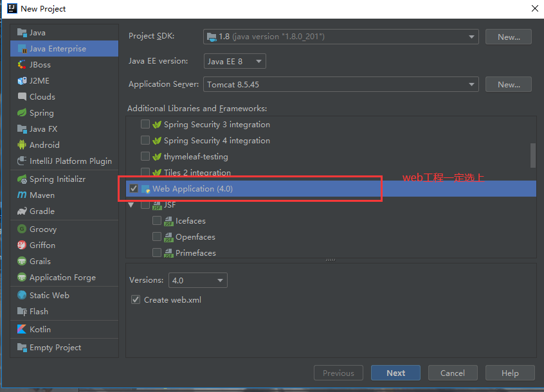544x392 pixels.
Task: Click the Web Application framework icon
Action: click(x=146, y=189)
